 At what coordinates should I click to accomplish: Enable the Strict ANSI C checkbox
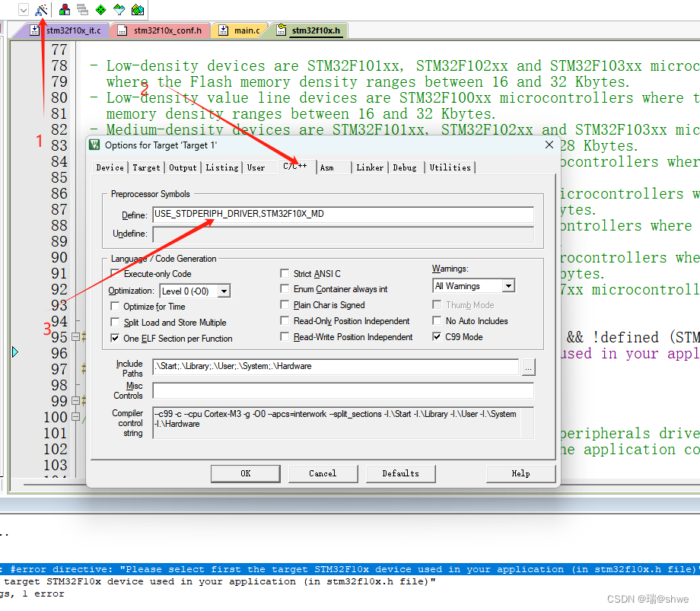click(x=284, y=273)
